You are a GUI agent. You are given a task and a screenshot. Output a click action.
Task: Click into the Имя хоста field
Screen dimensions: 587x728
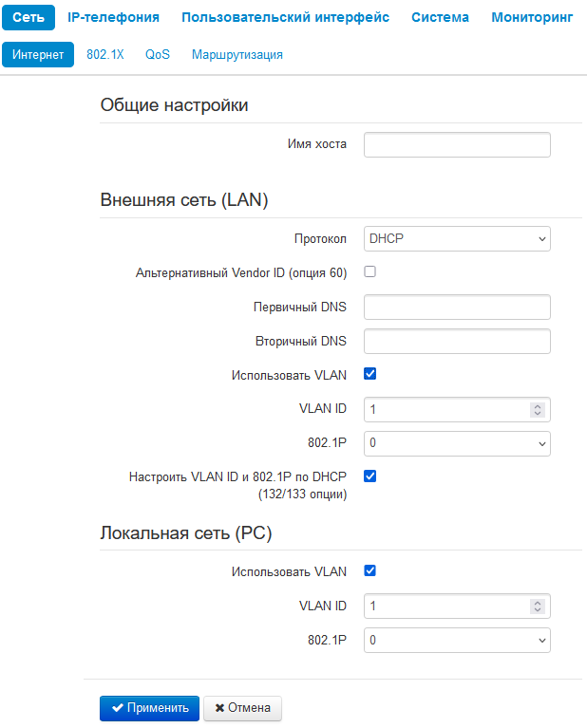pos(457,144)
